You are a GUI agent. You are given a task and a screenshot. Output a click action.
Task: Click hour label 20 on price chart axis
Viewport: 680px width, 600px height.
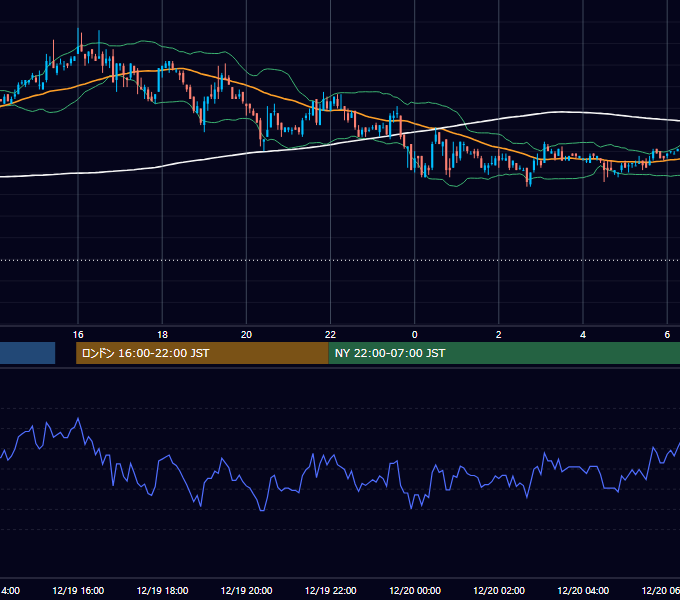click(246, 335)
